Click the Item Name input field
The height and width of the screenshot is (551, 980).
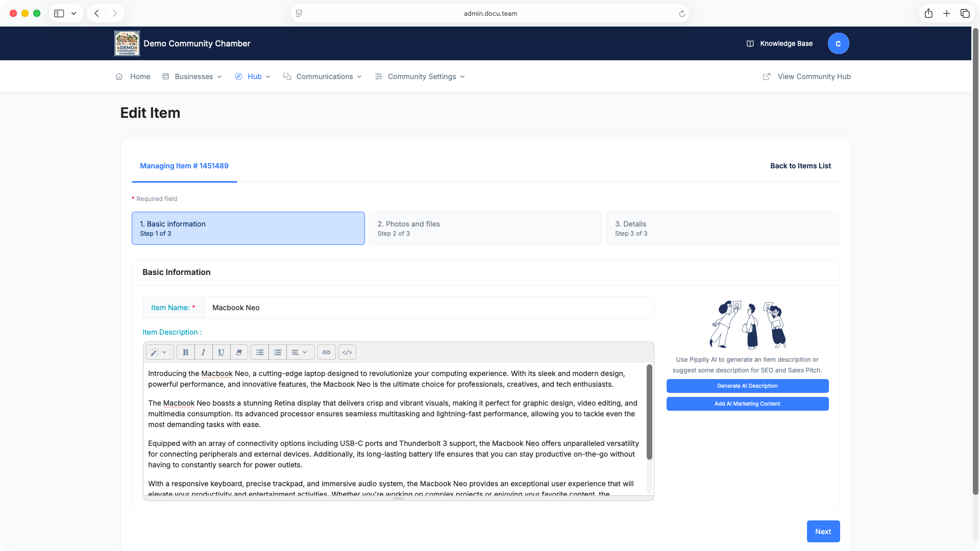[x=429, y=308]
